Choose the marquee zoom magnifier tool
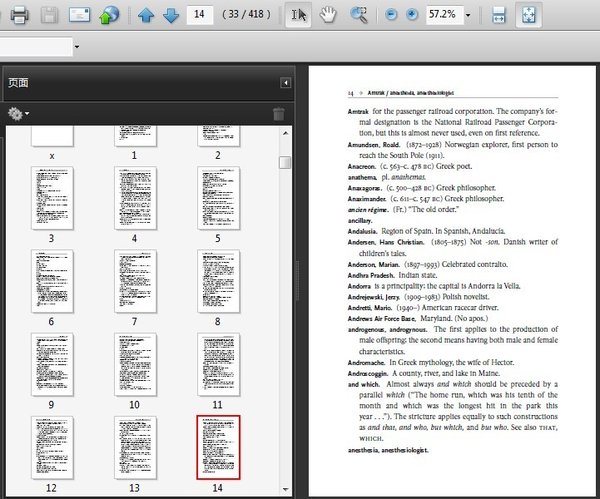Viewport: 600px width, 499px height. click(359, 15)
